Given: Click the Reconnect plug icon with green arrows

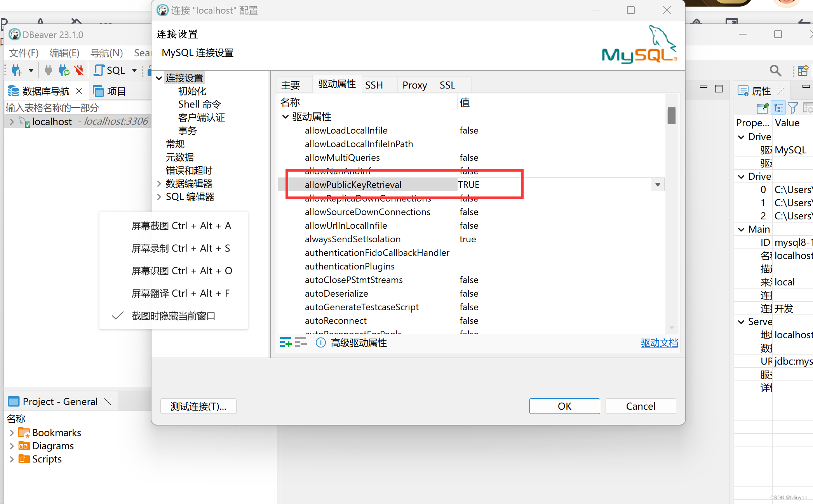Looking at the screenshot, I should pos(63,70).
